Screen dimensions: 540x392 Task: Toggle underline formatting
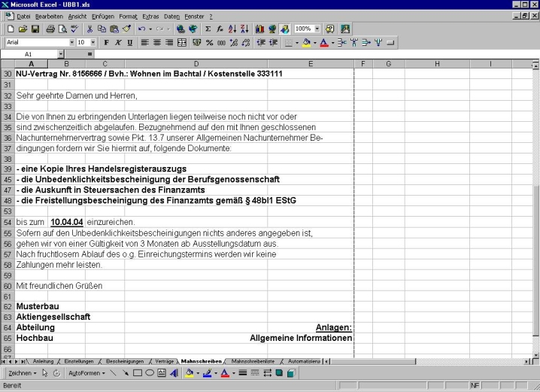click(130, 43)
